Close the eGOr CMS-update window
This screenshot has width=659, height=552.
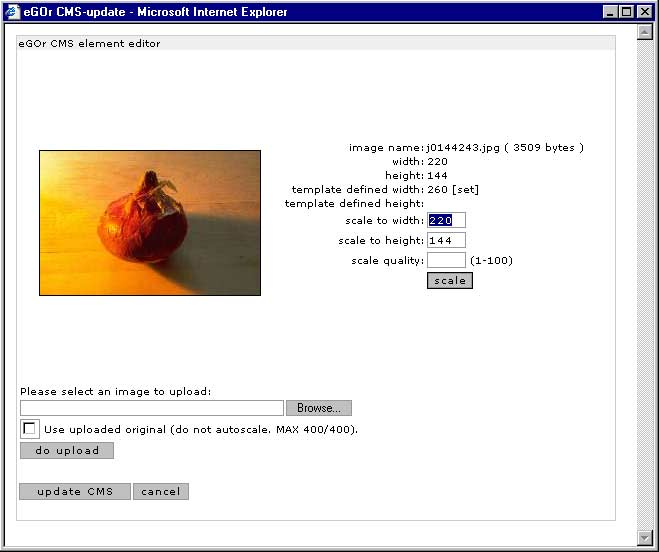point(645,12)
